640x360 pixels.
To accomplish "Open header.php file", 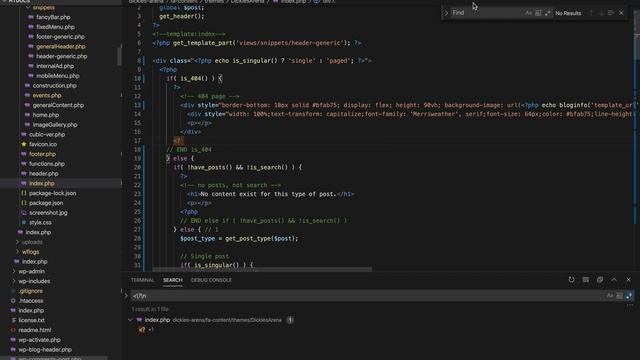I will 43,173.
